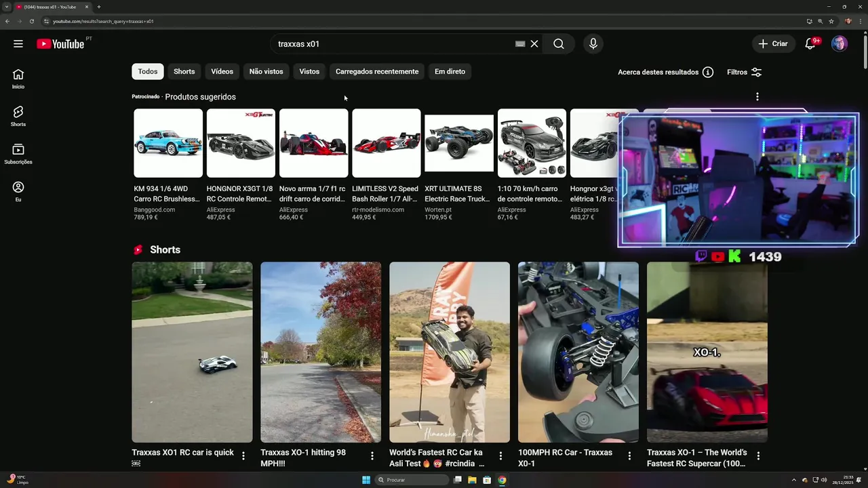The height and width of the screenshot is (488, 868).
Task: Click in the YouTube search field
Action: click(x=393, y=44)
